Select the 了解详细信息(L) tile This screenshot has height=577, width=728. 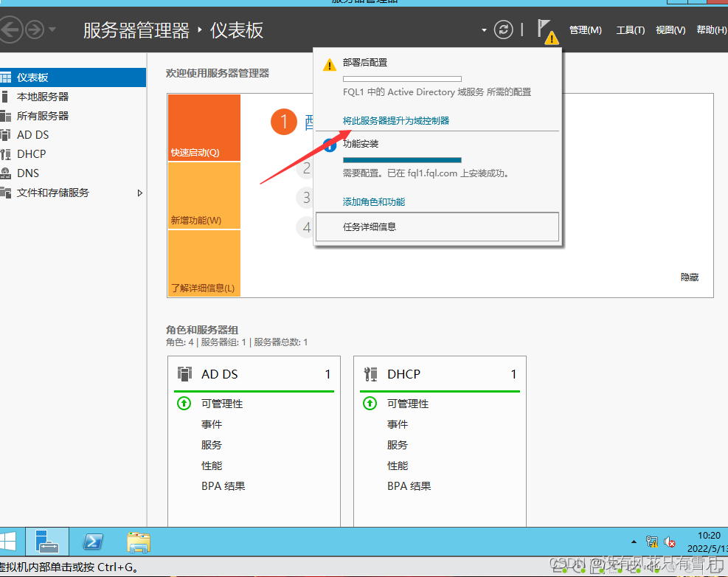click(204, 263)
